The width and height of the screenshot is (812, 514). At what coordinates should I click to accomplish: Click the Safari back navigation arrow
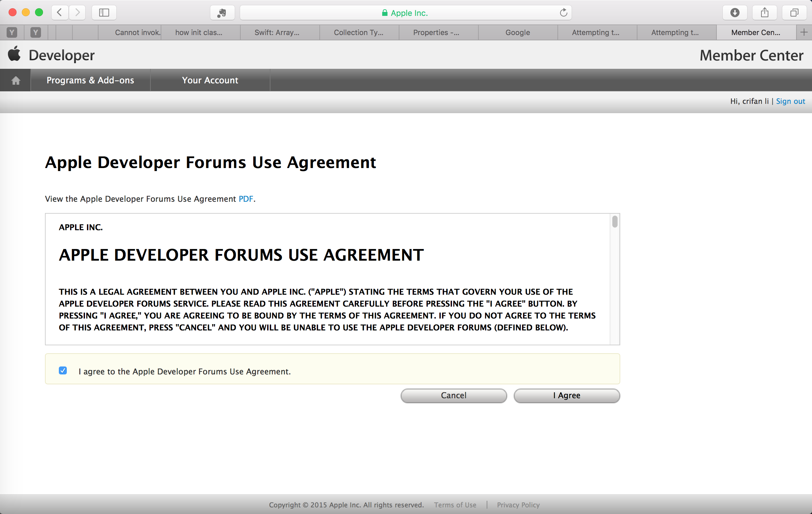(60, 13)
